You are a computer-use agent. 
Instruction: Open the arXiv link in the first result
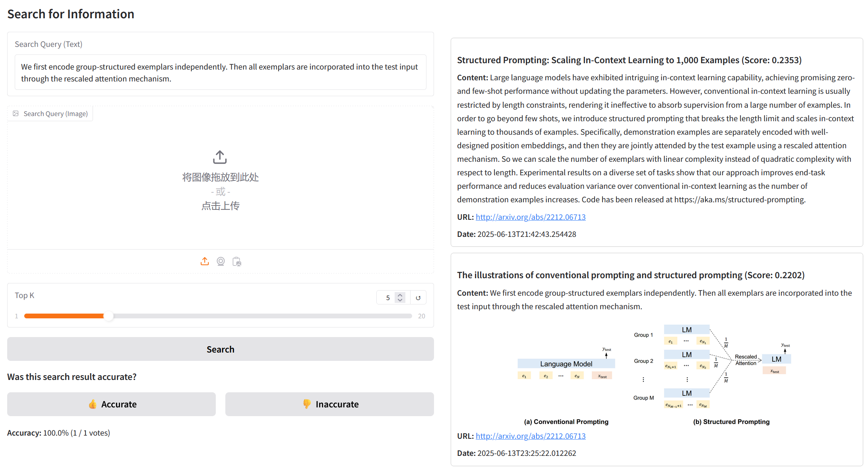click(x=531, y=217)
